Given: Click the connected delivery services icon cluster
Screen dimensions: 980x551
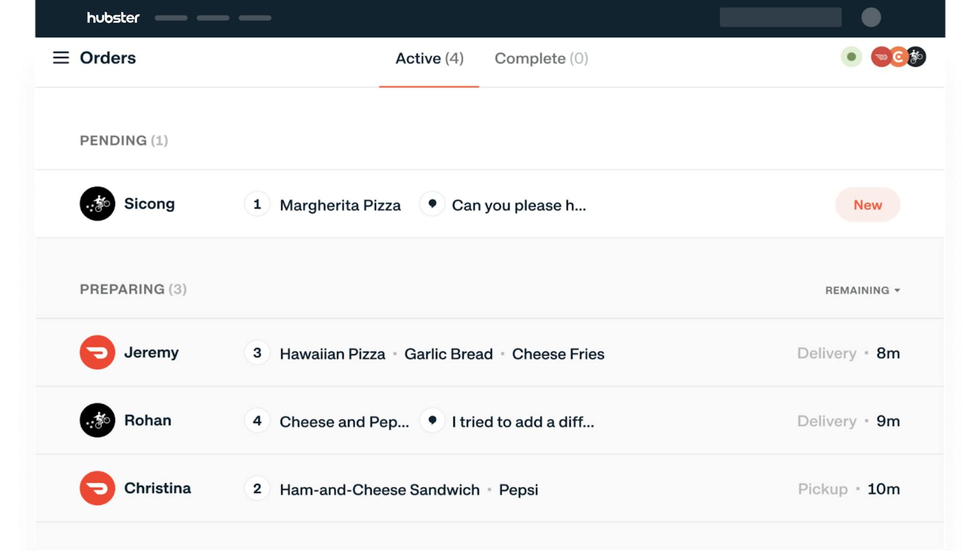Looking at the screenshot, I should coord(899,57).
